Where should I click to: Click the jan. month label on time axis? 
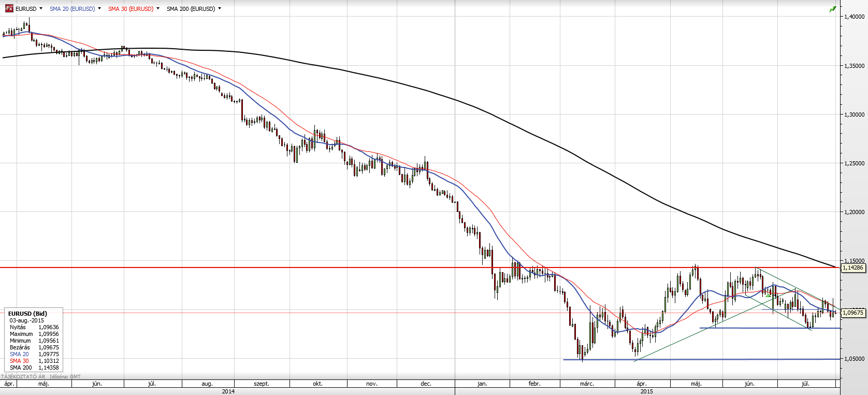tap(482, 384)
